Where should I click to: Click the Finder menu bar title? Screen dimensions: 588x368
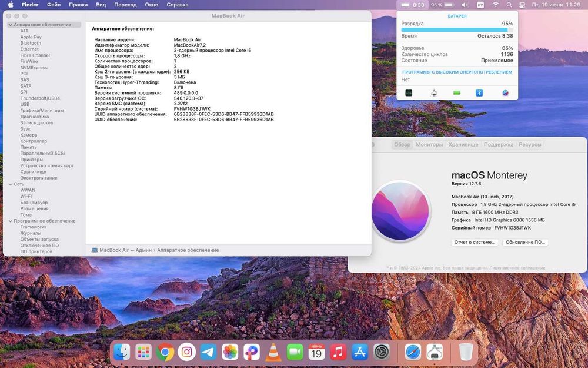coord(30,5)
